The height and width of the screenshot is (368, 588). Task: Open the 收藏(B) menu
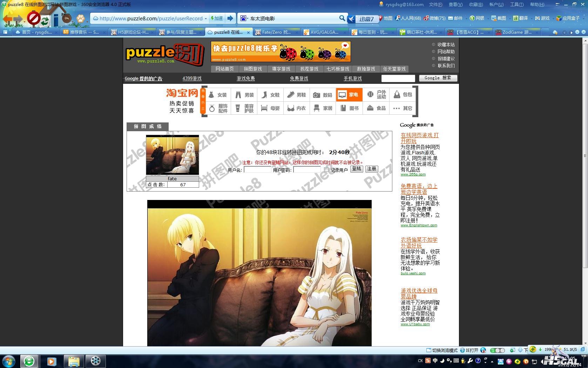pos(476,5)
